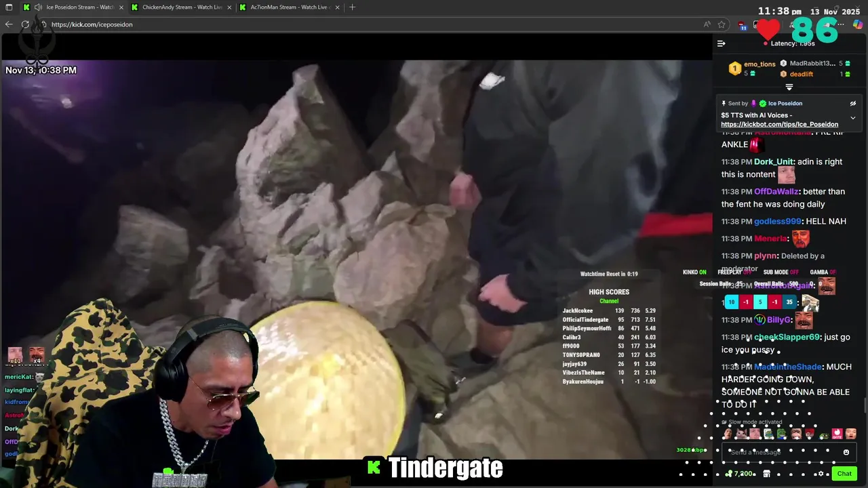868x488 pixels.
Task: Open the extension with 11 badge
Action: coord(743,26)
